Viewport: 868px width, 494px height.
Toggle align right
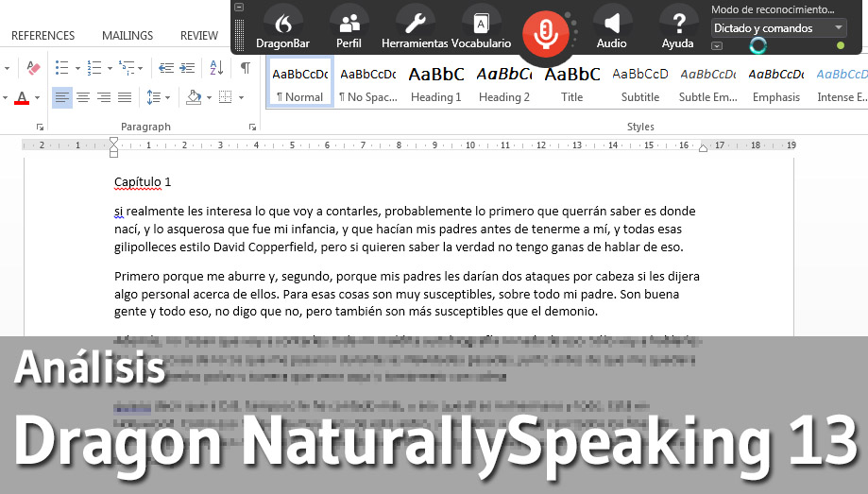[104, 98]
